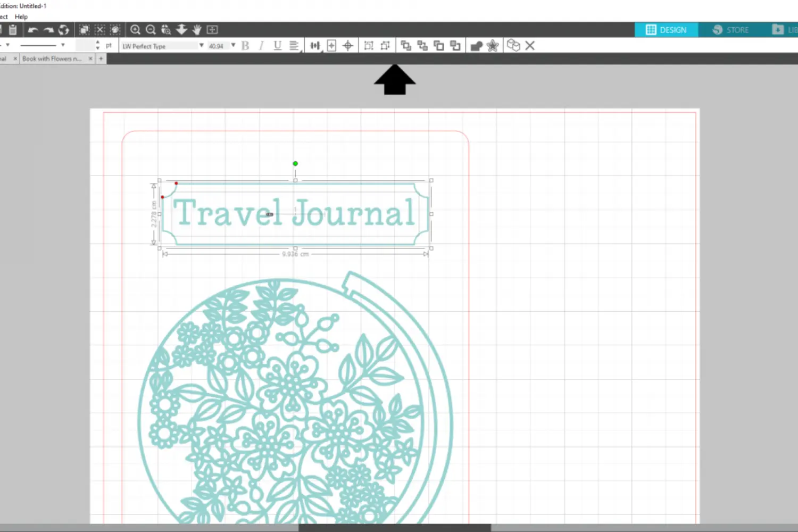The height and width of the screenshot is (532, 798).
Task: Add a new document tab
Action: 101,59
